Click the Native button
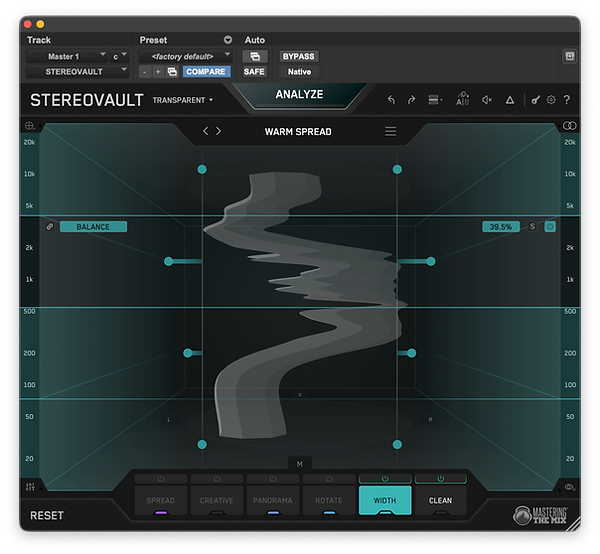The image size is (600, 554). pyautogui.click(x=299, y=72)
